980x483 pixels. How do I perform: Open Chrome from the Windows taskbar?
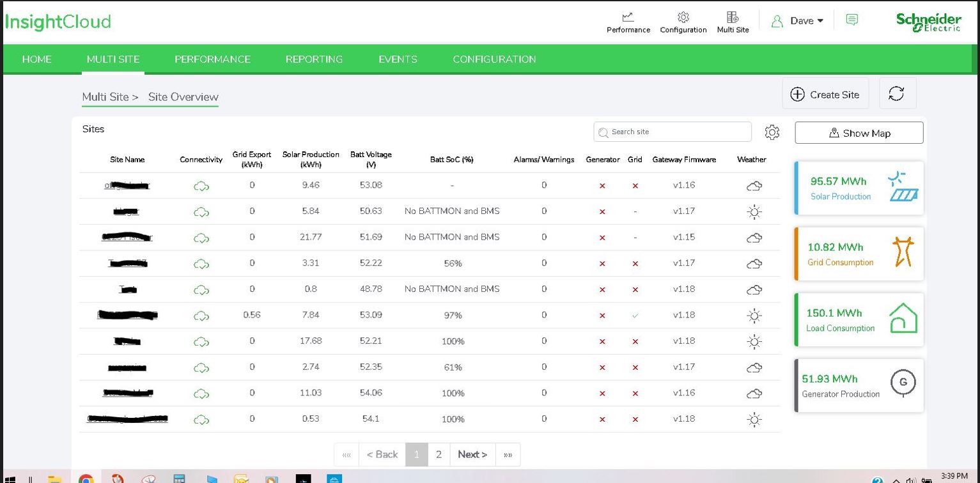(x=86, y=479)
